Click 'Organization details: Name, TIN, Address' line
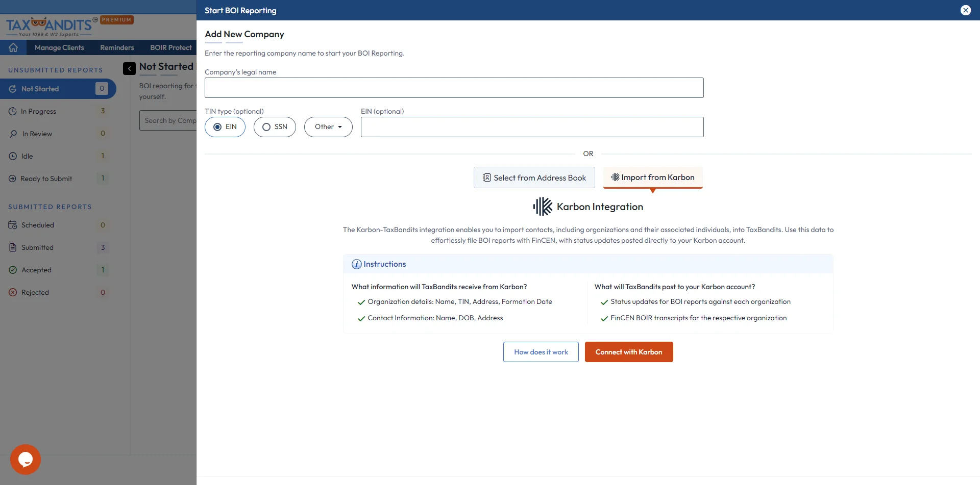The image size is (980, 485). coord(459,302)
